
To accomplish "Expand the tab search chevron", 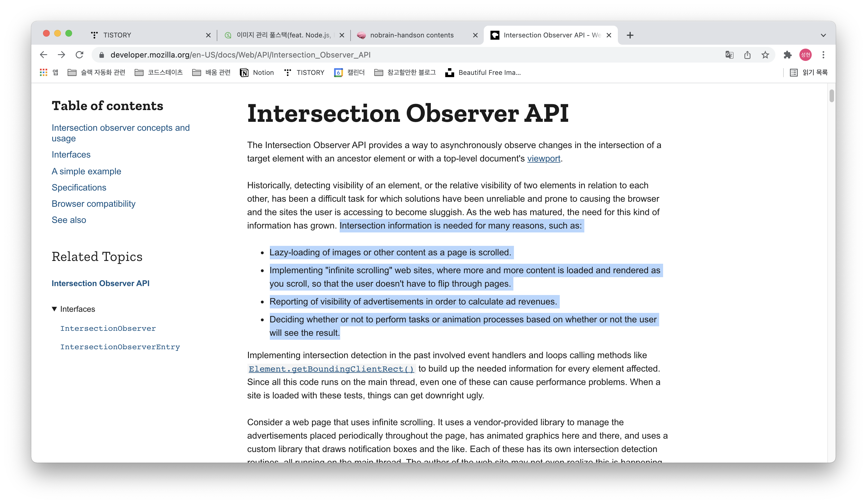I will [x=823, y=35].
